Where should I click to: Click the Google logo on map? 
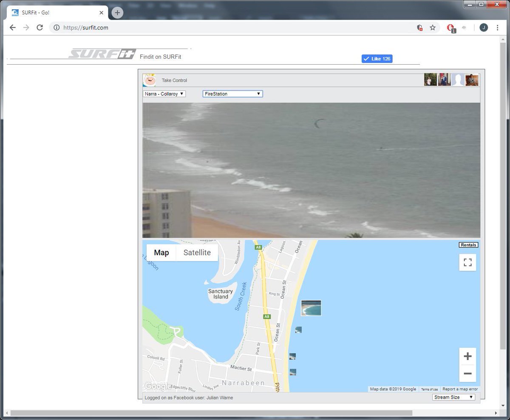pos(158,386)
